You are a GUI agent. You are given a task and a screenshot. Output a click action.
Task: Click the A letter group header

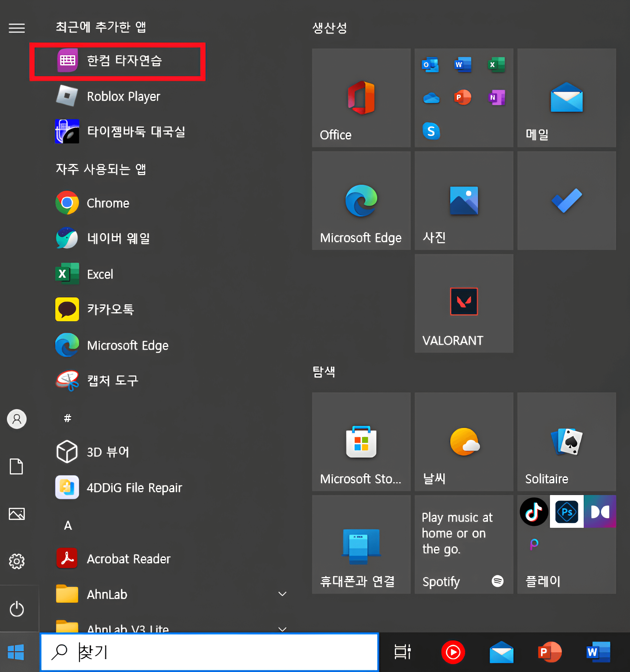coord(68,525)
